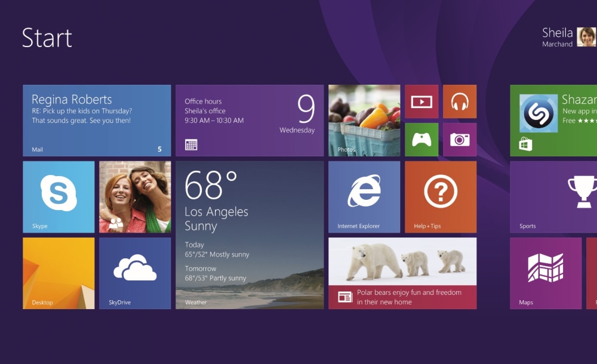
Task: Open the Calendar tile showing Office hours
Action: click(250, 121)
